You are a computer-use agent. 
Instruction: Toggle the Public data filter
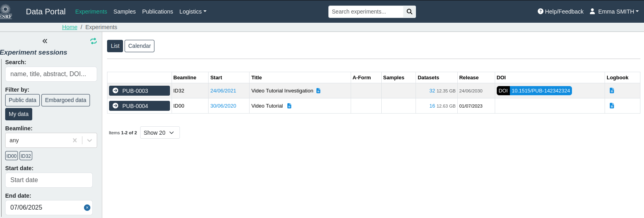point(22,100)
